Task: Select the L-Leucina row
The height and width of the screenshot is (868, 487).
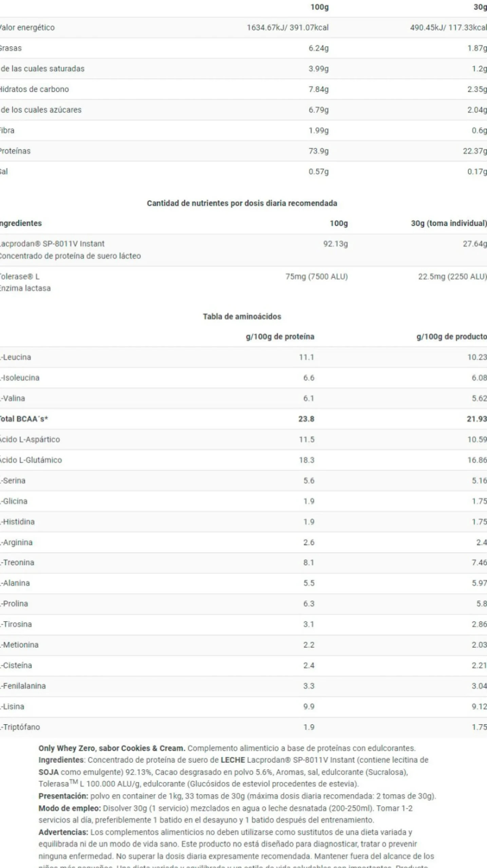Action: pyautogui.click(x=243, y=357)
